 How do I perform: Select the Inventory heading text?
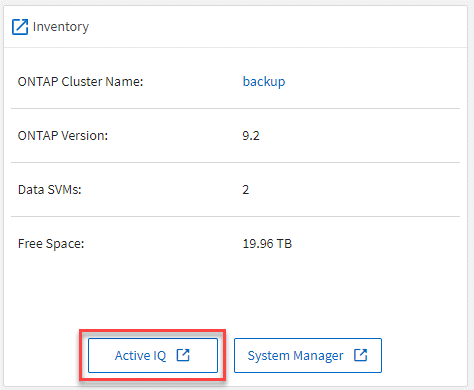[x=61, y=27]
